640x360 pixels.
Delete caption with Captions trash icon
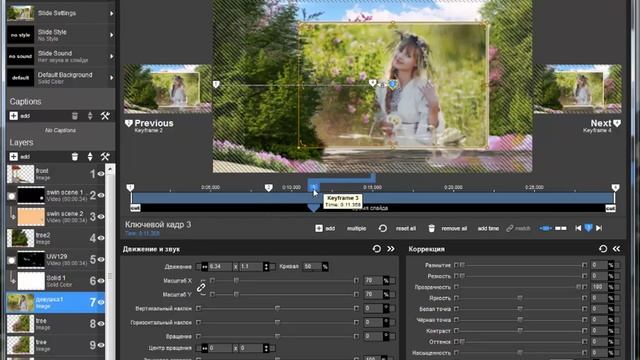[x=75, y=116]
